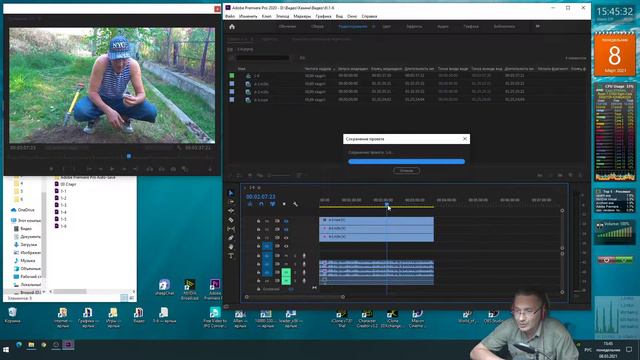Enable voice-over record on track A2
Viewport: 640px width, 360px height.
[304, 264]
